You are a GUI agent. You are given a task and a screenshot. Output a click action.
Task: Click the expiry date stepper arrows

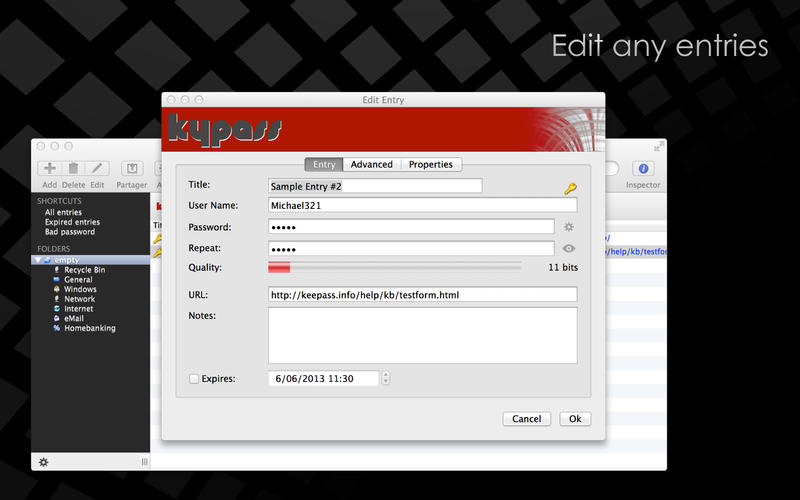(386, 378)
